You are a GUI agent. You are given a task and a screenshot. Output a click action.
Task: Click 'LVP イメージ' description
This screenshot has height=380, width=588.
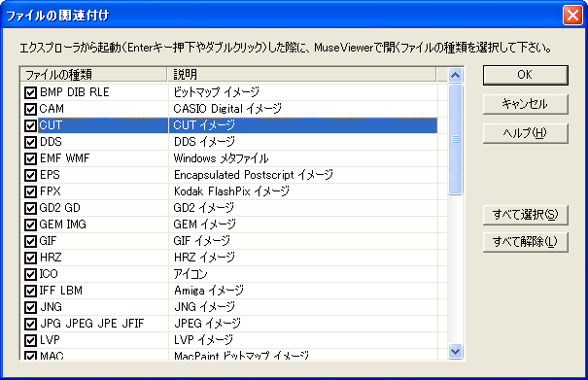point(203,340)
